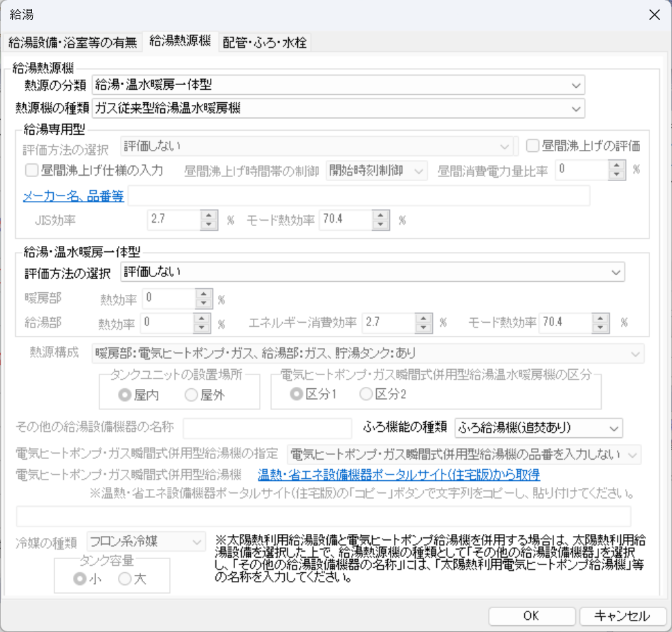Click その他の給湯設備機器の名称 text field
This screenshot has width=672, height=632.
coord(267,428)
